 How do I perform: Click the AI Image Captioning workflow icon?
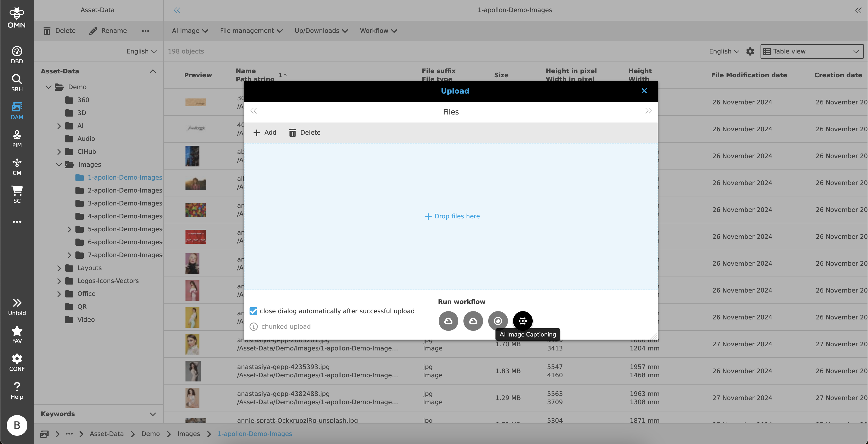pyautogui.click(x=522, y=321)
